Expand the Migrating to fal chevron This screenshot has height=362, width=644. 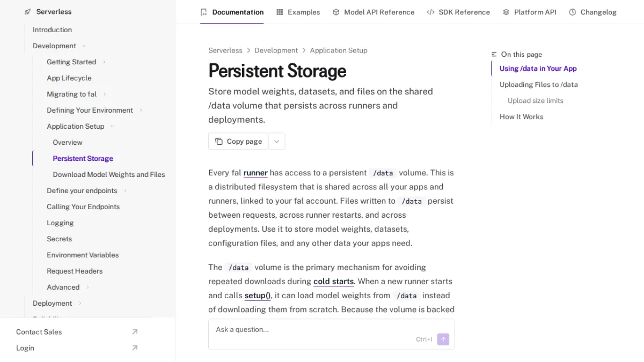pyautogui.click(x=105, y=94)
